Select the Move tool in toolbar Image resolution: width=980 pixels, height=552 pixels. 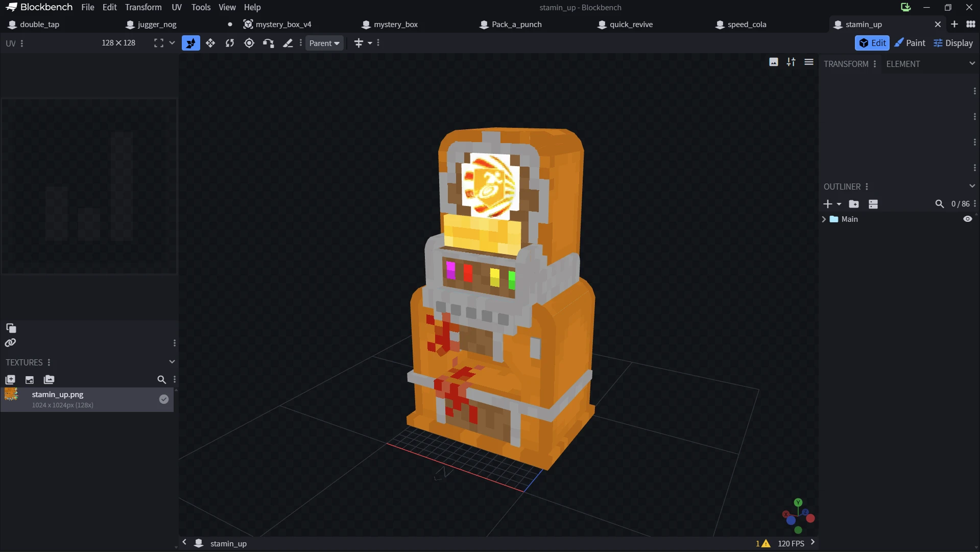pyautogui.click(x=191, y=43)
